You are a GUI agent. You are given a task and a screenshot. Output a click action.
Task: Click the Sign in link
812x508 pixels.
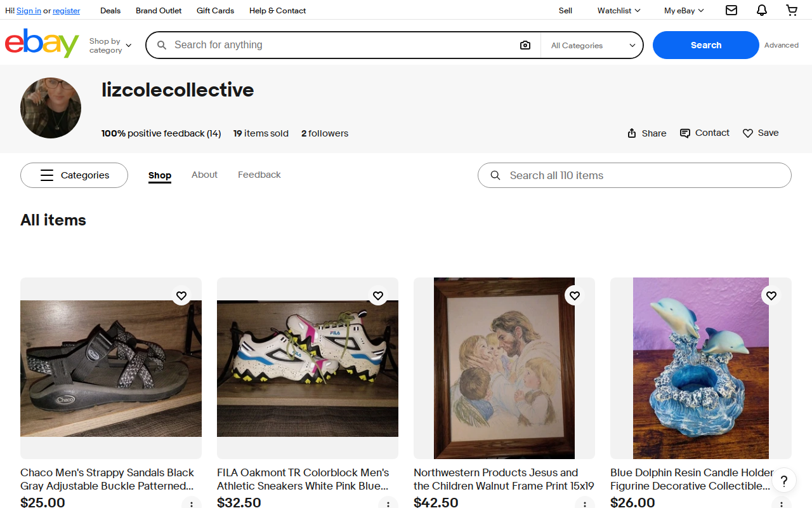click(29, 11)
